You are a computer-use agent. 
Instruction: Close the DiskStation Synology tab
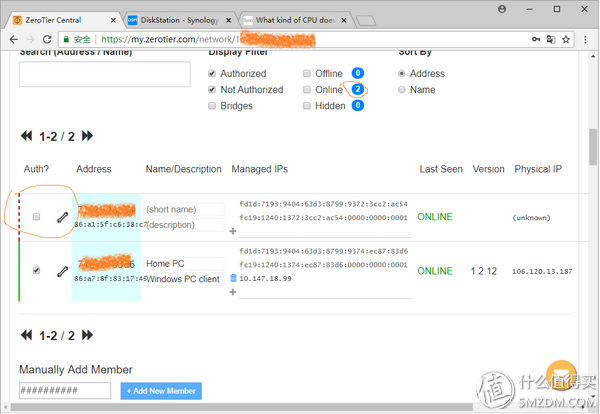coord(228,20)
